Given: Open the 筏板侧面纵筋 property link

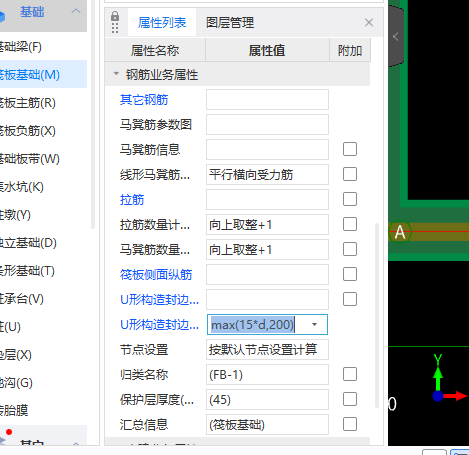Looking at the screenshot, I should (x=156, y=275).
